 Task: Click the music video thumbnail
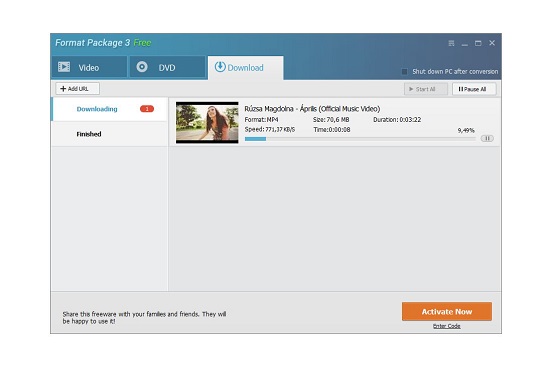[x=207, y=122]
